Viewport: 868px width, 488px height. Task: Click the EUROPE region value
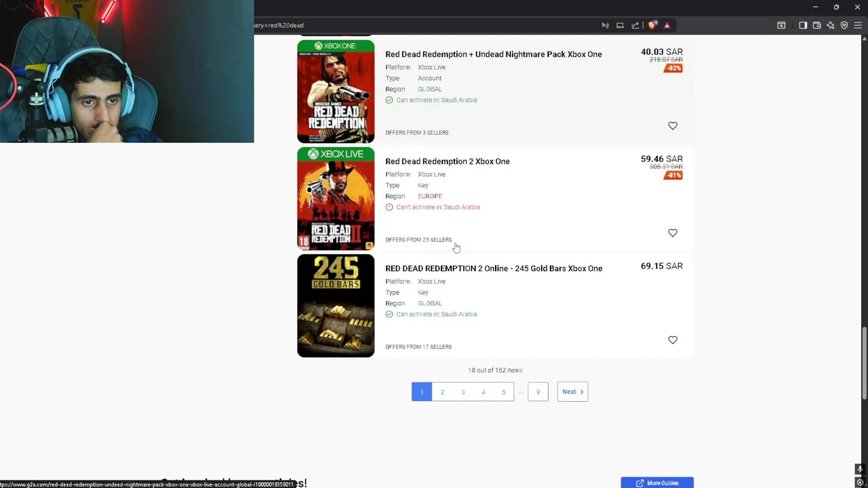[430, 197]
